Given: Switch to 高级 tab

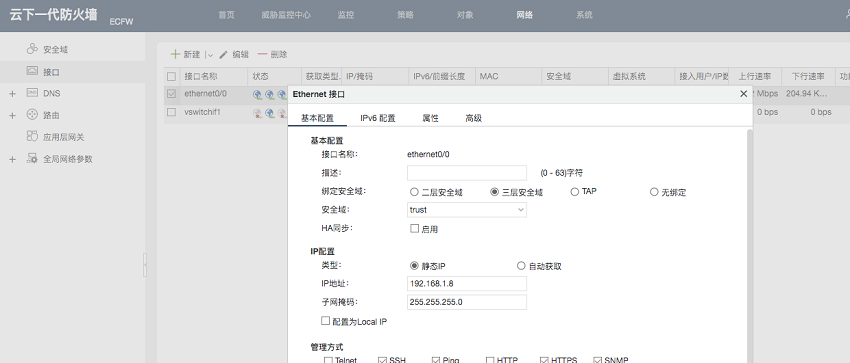Looking at the screenshot, I should pyautogui.click(x=473, y=118).
